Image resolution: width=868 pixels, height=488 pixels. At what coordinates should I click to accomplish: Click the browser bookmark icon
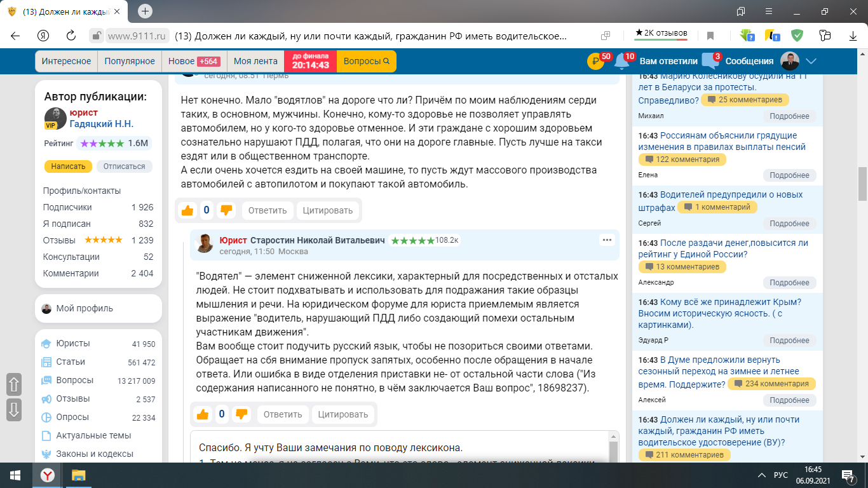[x=710, y=36]
